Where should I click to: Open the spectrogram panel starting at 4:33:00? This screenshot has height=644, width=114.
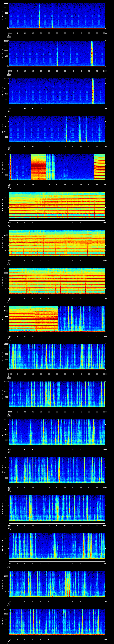coord(57,432)
